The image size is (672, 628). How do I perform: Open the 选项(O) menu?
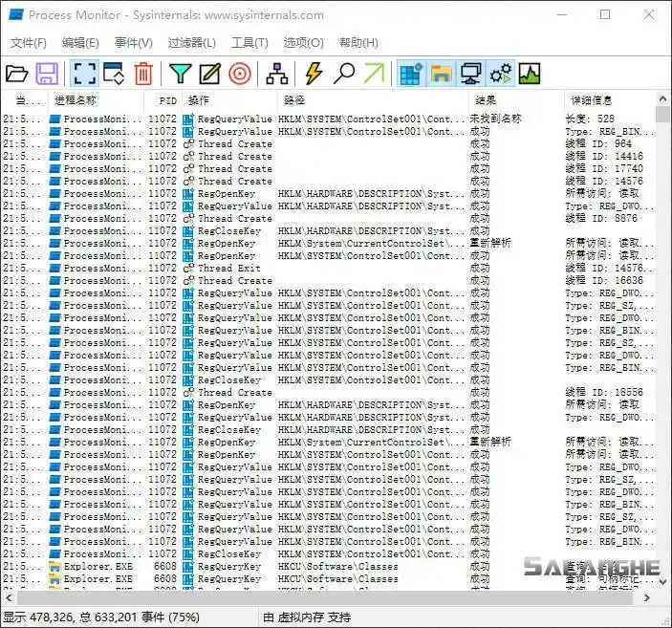click(x=303, y=42)
